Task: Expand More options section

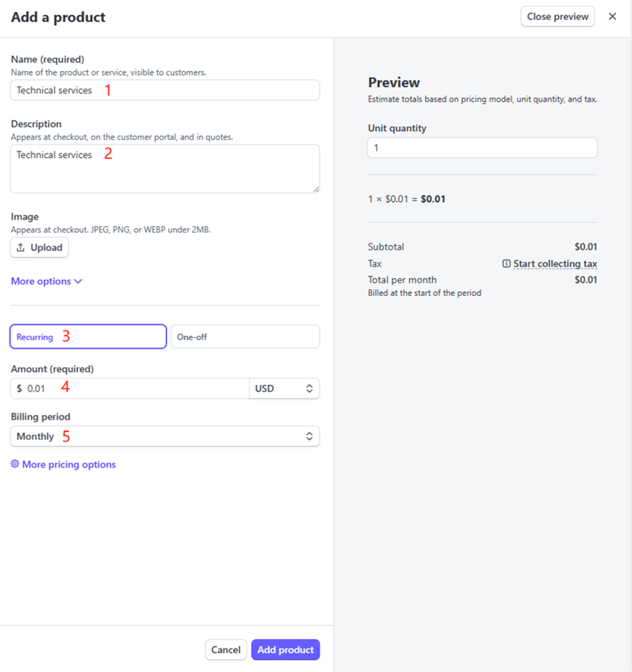Action: pyautogui.click(x=41, y=281)
